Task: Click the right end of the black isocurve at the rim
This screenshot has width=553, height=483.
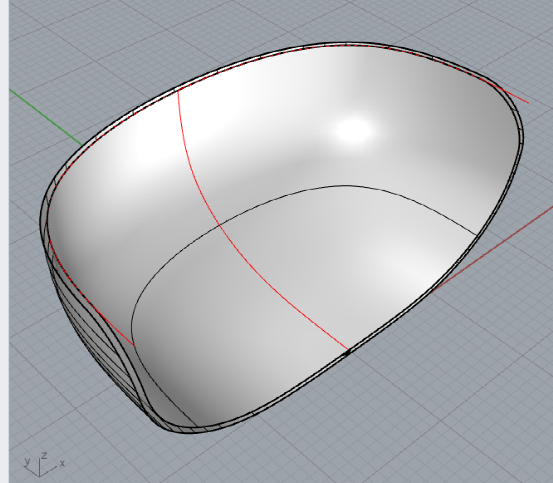Action: [477, 235]
